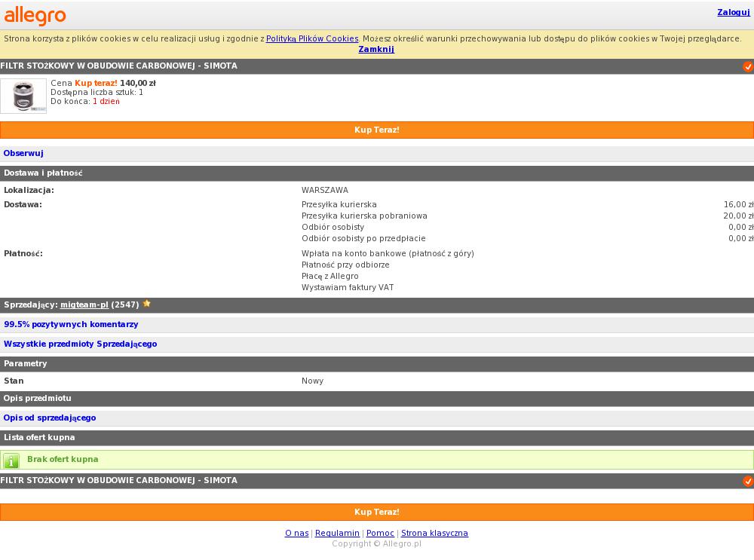Open Regulamin footer link

click(337, 533)
